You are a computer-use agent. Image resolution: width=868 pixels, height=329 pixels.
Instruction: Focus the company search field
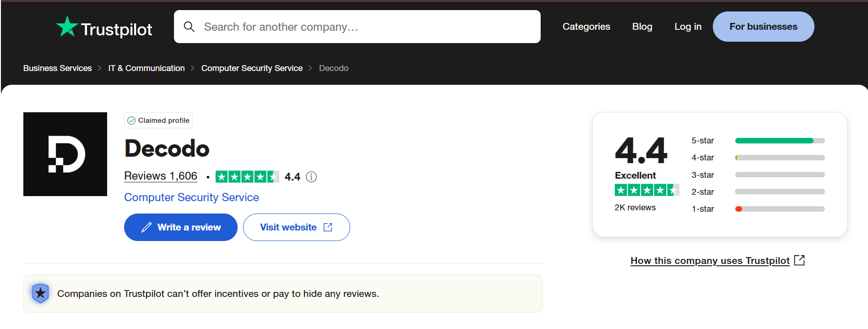pos(357,27)
